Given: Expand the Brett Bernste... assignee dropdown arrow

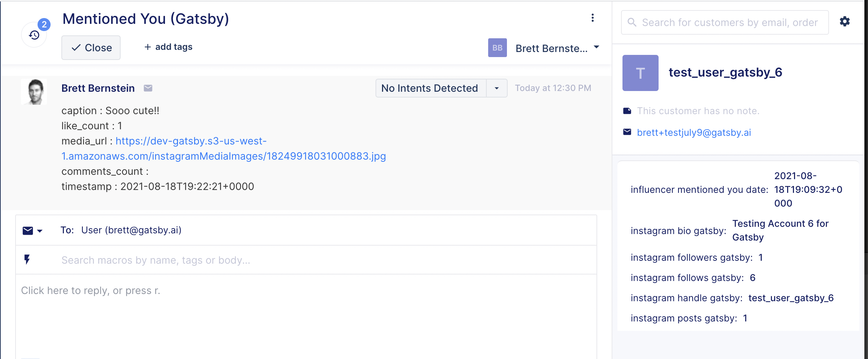Looking at the screenshot, I should coord(596,47).
